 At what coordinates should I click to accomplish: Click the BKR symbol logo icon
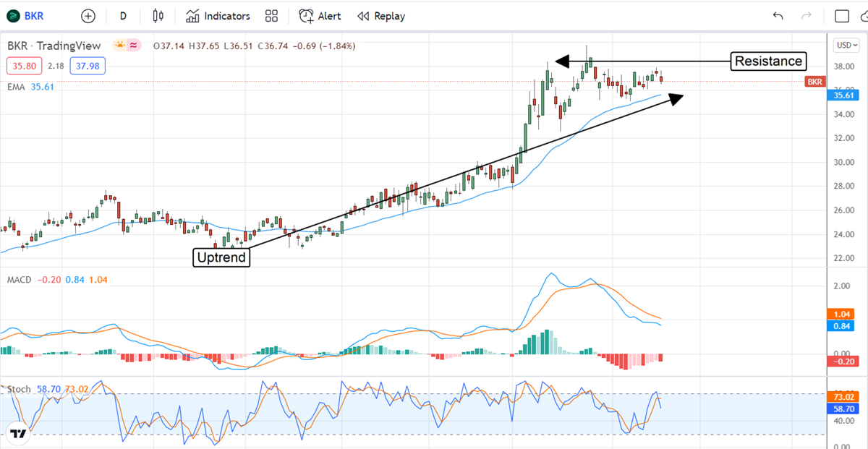click(x=14, y=16)
